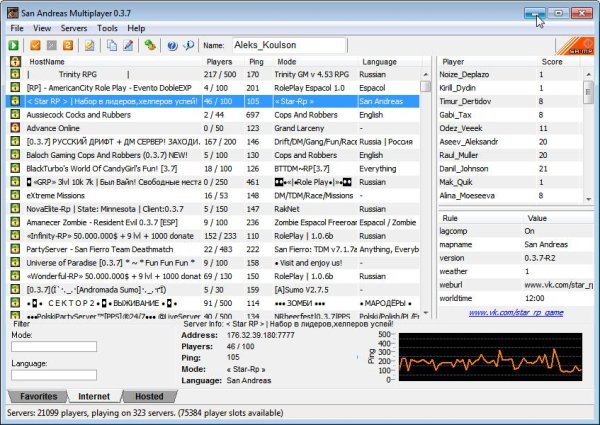Click the green-and-red spheres toolbar icon
This screenshot has width=600, height=425.
[150, 45]
